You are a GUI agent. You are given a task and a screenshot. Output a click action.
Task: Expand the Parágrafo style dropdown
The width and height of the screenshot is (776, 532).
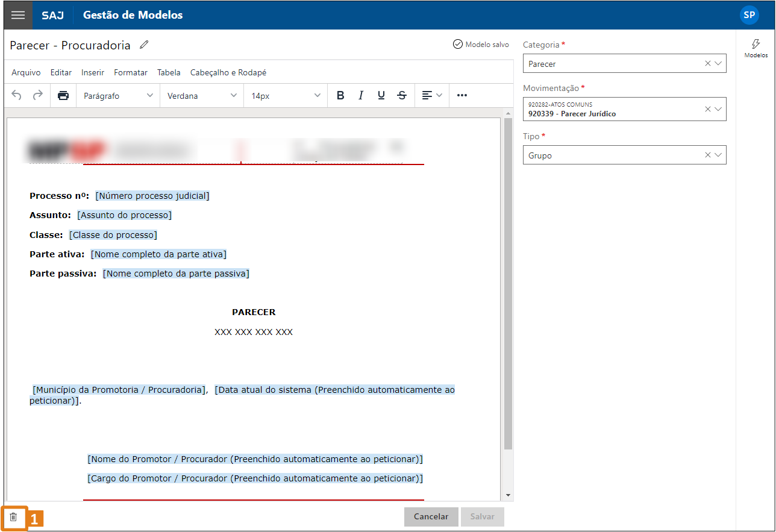tap(118, 96)
